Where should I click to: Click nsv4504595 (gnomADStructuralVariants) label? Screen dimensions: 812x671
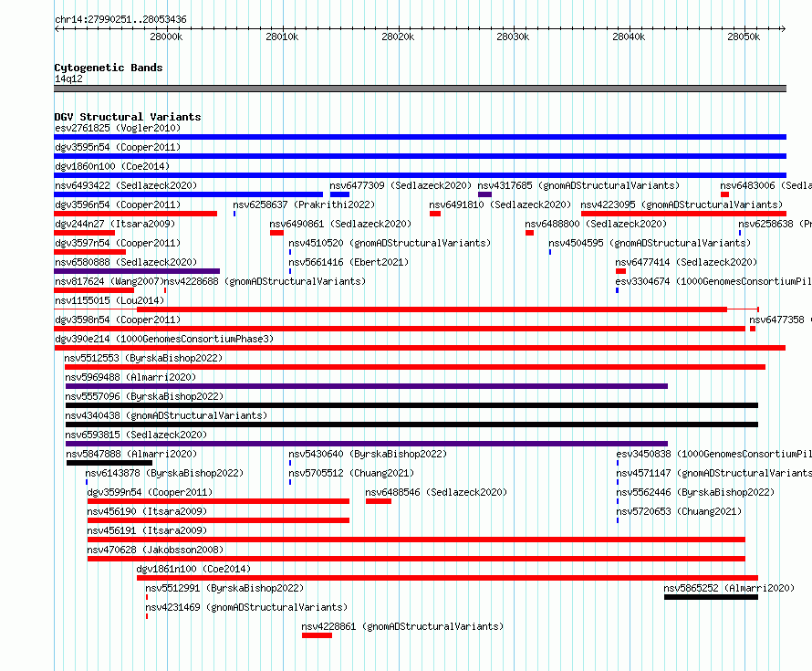tap(650, 243)
